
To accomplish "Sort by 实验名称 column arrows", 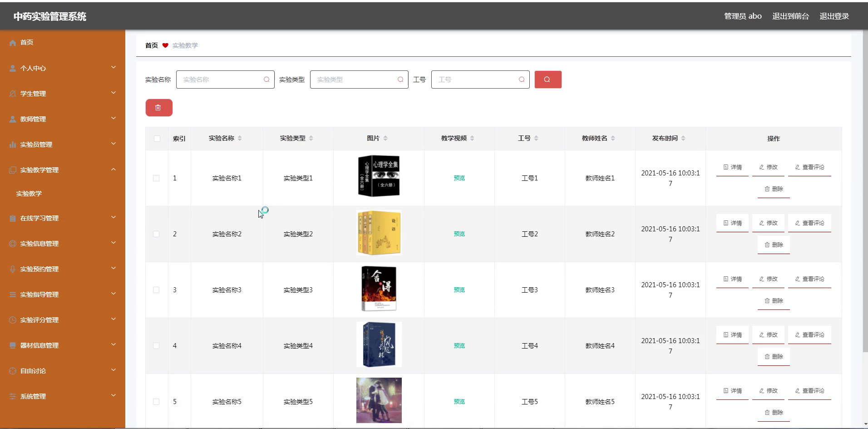I will point(240,138).
